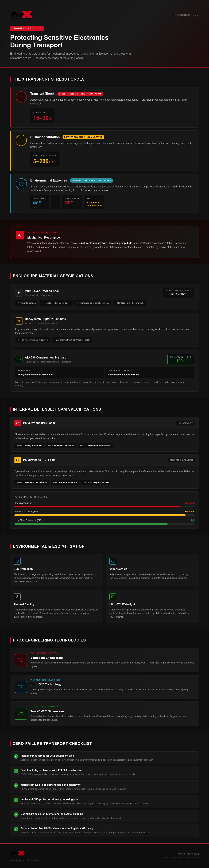Click the Targeted Isolation label on PU Foam
This screenshot has width=209, height=868.
click(x=181, y=460)
